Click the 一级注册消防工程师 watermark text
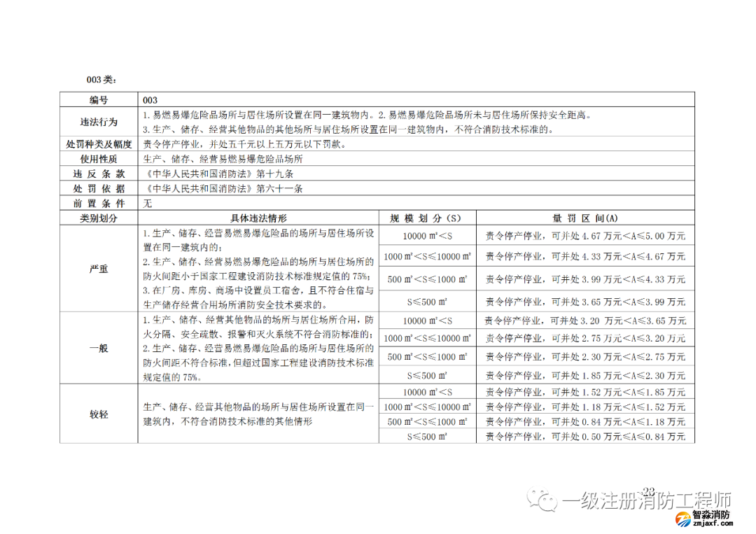The image size is (756, 534). point(647,501)
